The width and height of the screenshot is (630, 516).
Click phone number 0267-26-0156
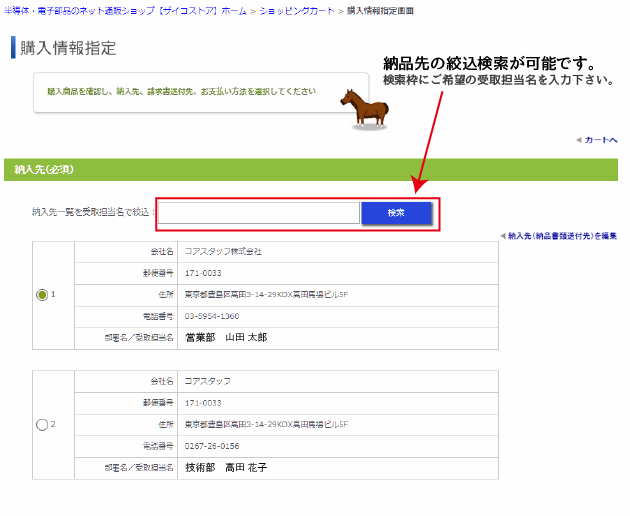coord(211,445)
